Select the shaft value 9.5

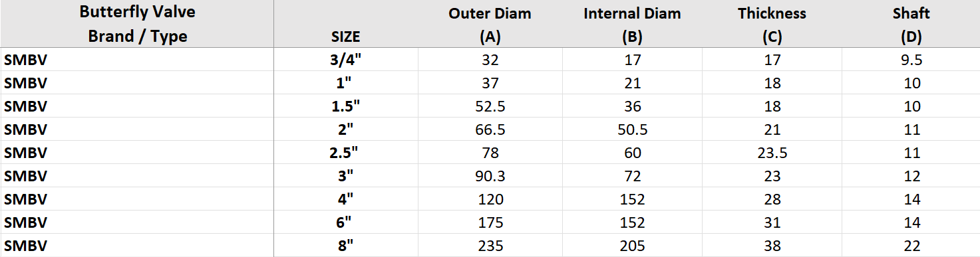click(911, 60)
